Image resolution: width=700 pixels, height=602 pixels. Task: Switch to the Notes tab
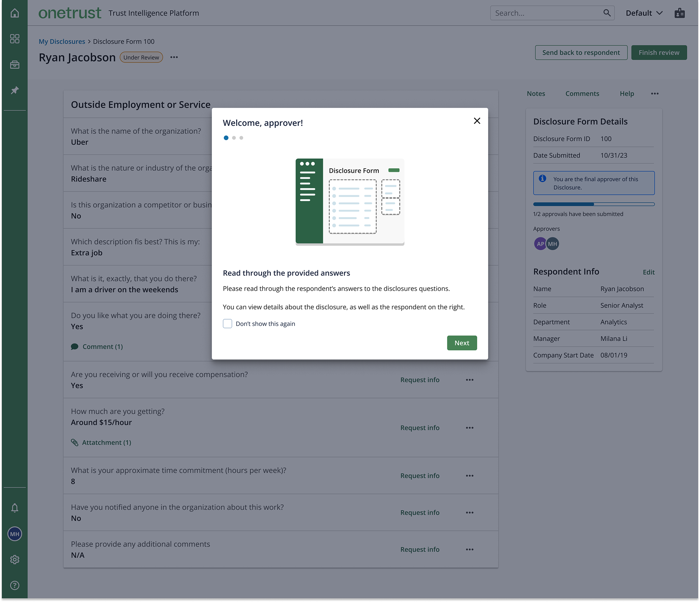click(x=536, y=94)
